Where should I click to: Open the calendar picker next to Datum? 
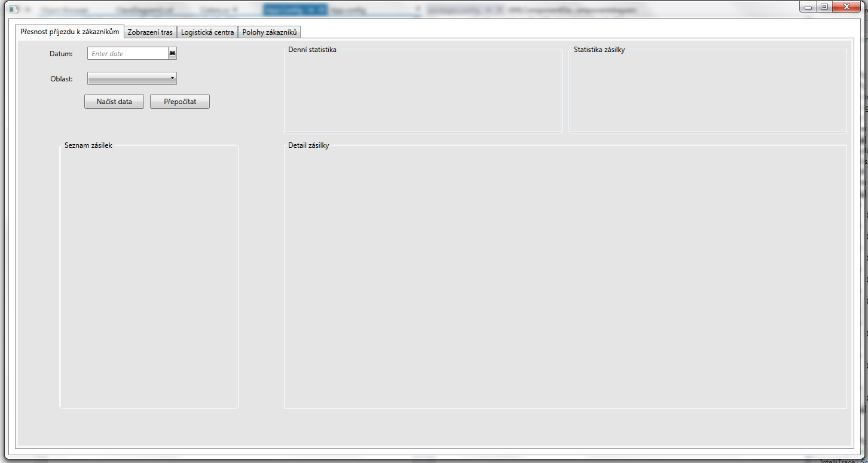(x=172, y=53)
